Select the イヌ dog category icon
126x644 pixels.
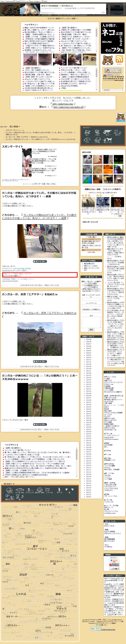[88, 140]
